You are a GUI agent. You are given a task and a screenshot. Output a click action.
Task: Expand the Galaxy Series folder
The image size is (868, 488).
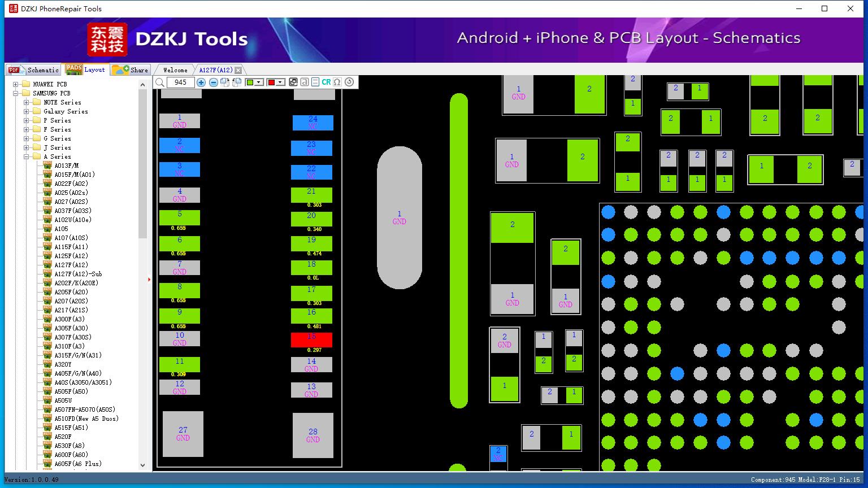pyautogui.click(x=27, y=111)
